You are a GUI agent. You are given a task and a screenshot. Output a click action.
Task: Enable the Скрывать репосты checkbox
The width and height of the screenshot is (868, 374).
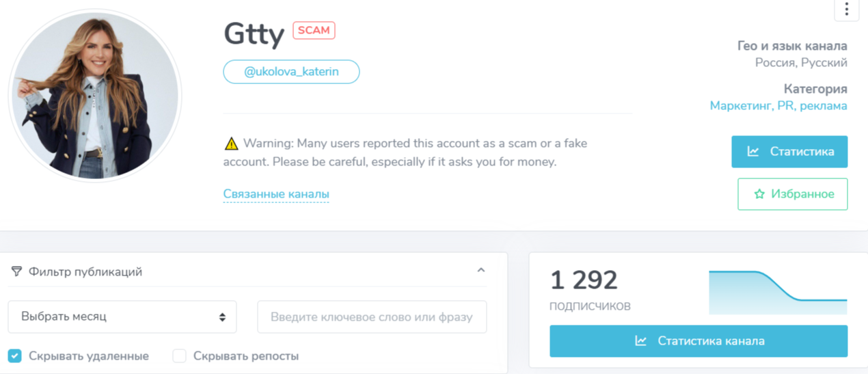coord(179,356)
